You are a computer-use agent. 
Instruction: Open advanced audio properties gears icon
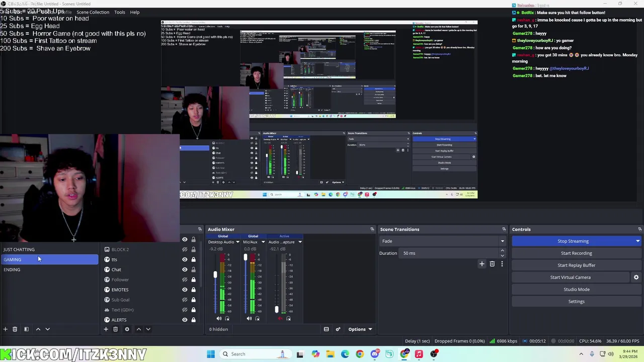tap(338, 329)
